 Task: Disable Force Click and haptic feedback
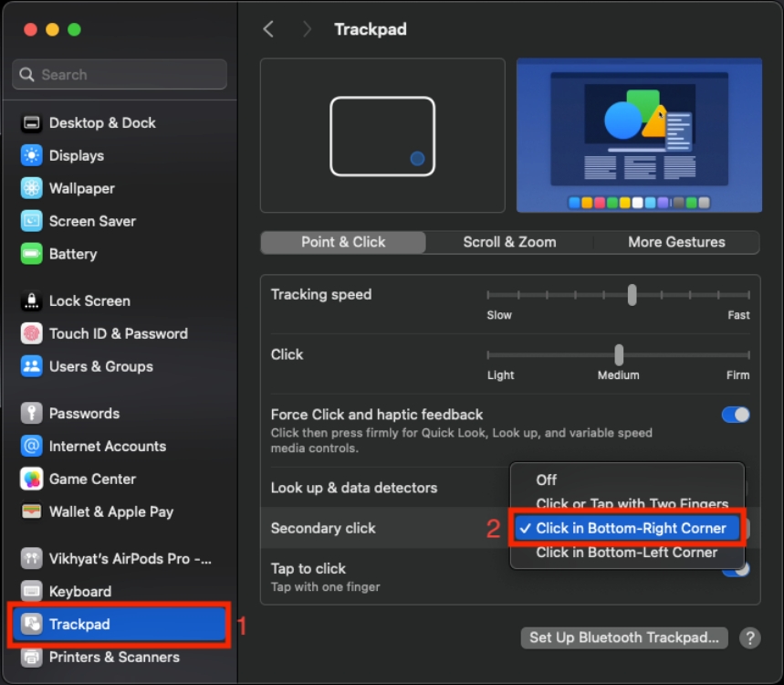[x=736, y=415]
